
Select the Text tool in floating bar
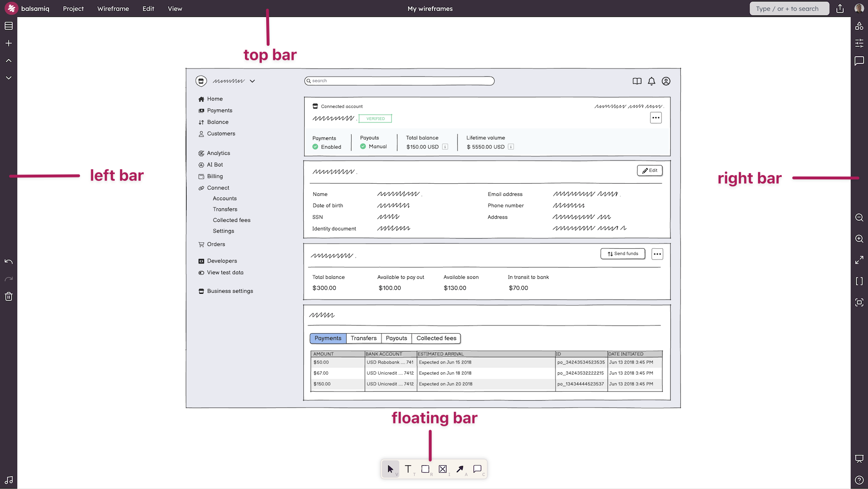point(408,469)
